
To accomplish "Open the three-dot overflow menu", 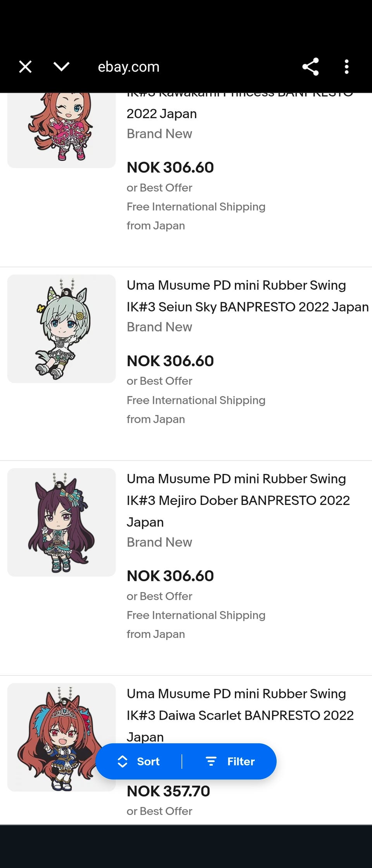I will tap(346, 67).
